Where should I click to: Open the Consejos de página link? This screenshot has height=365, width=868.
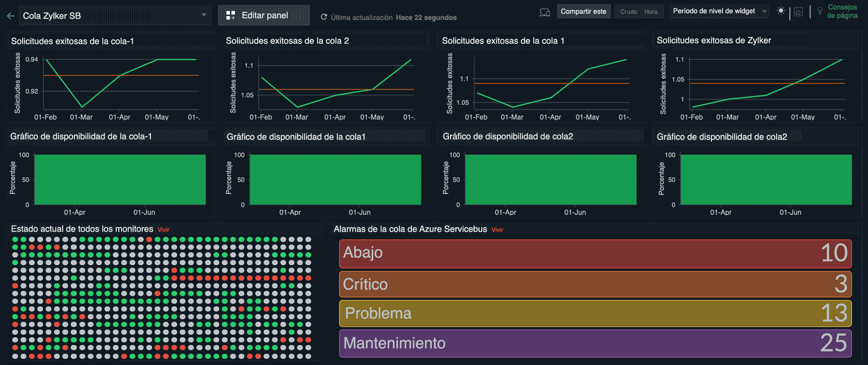point(842,11)
